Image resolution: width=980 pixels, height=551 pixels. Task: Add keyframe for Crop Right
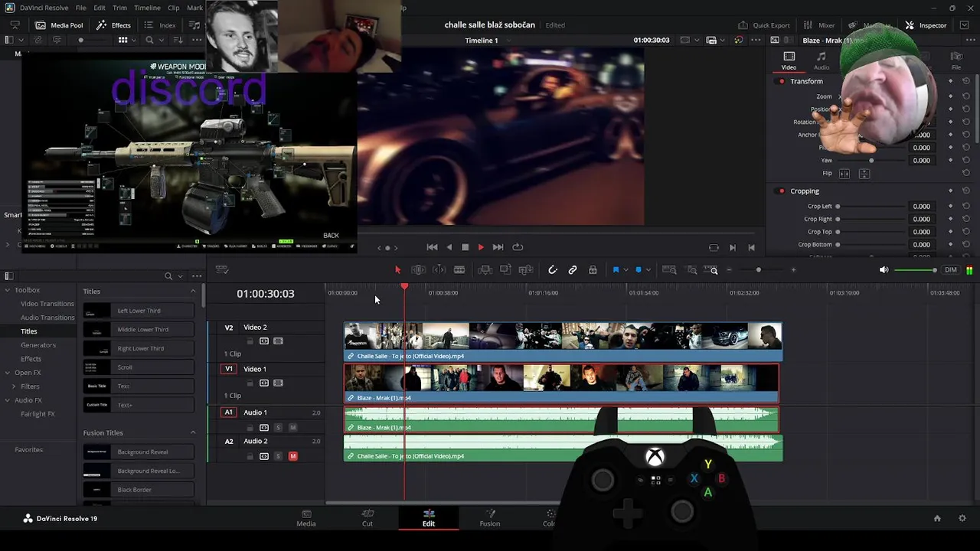951,219
